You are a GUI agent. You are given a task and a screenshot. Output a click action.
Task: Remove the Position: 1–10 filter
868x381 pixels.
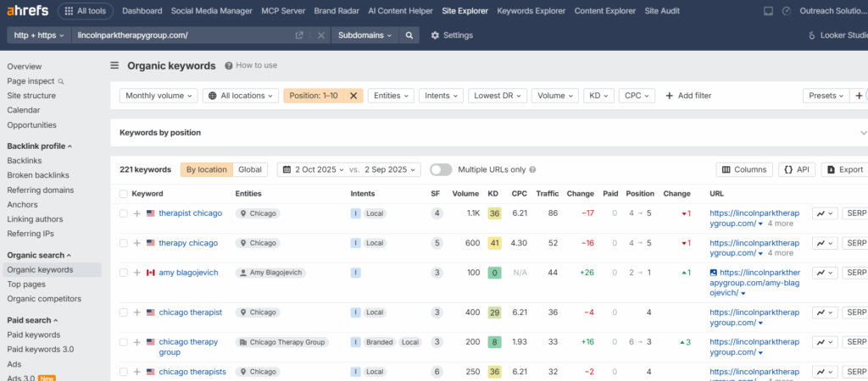(x=353, y=96)
